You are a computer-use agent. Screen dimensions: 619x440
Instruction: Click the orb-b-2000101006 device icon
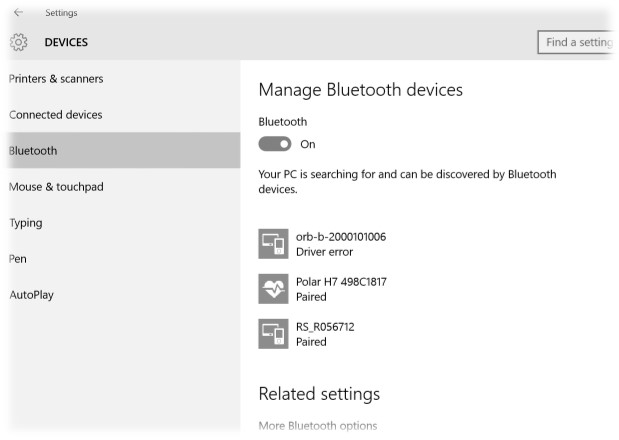coord(272,244)
